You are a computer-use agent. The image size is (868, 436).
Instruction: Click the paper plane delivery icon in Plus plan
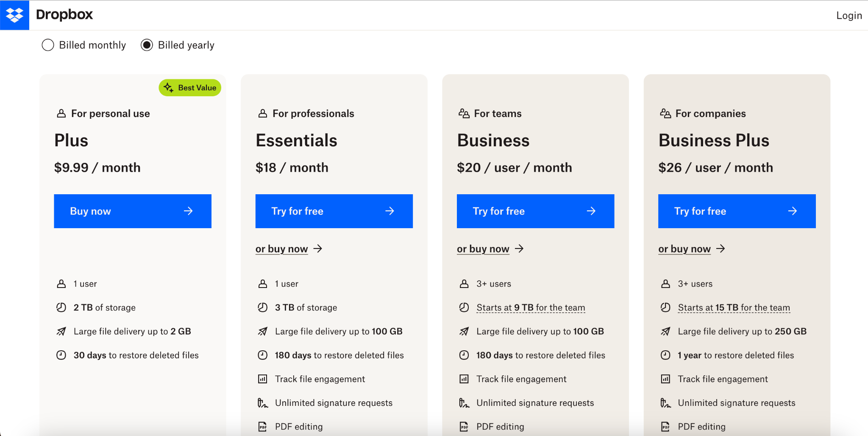pyautogui.click(x=62, y=331)
